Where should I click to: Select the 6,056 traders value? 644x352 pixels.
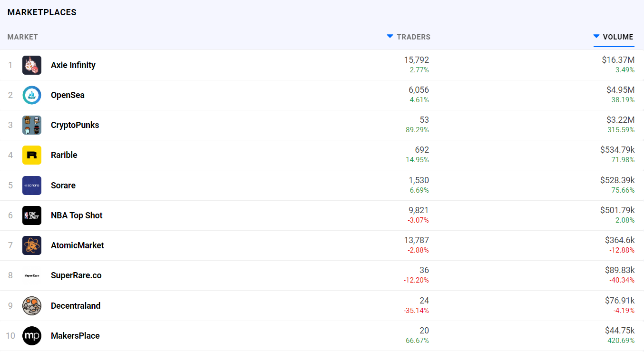coord(419,90)
